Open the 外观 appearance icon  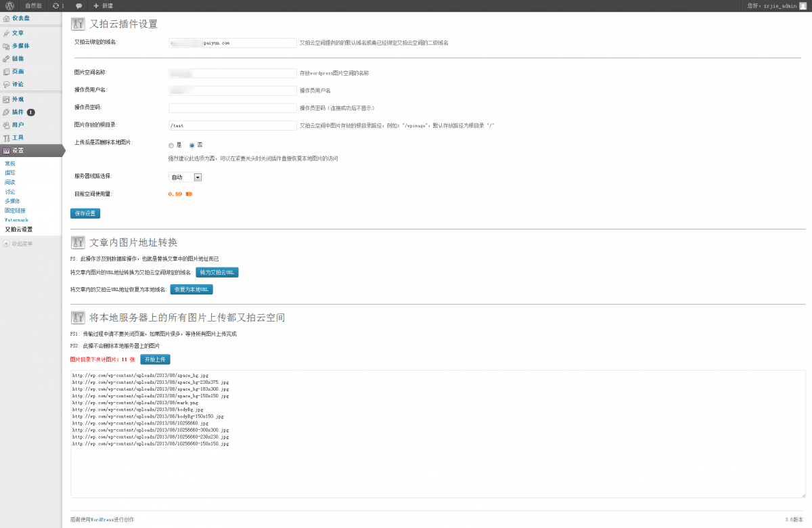pos(7,99)
